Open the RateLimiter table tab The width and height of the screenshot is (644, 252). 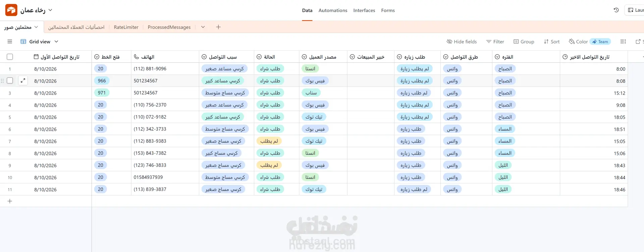pyautogui.click(x=126, y=27)
